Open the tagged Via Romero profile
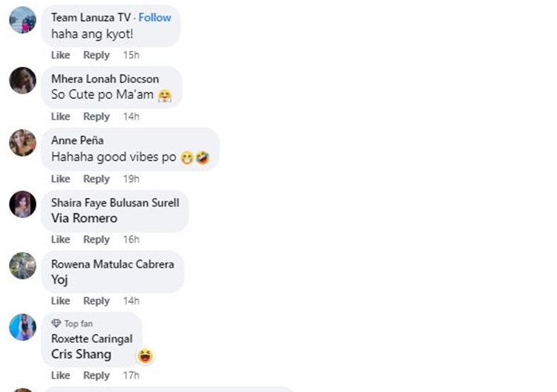The width and height of the screenshot is (557, 392). [x=84, y=218]
